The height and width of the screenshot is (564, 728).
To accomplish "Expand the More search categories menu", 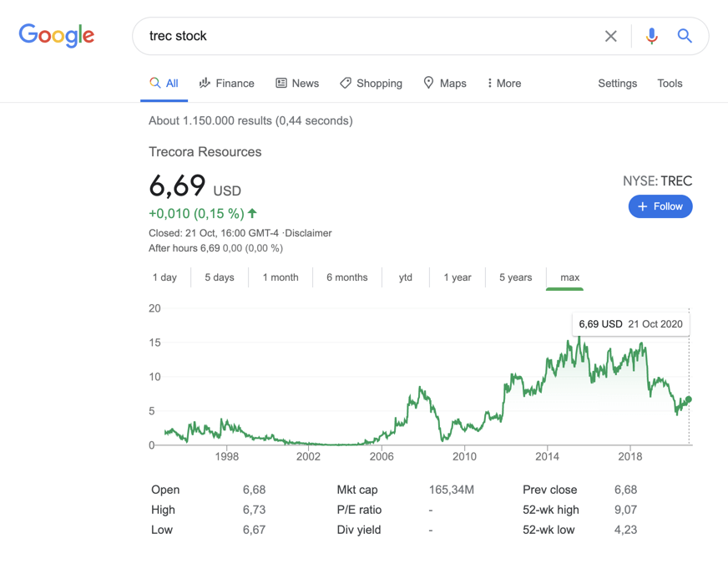I will click(503, 84).
